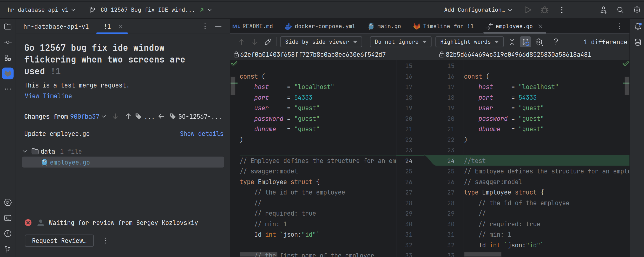Screen dimensions: 644x257
Task: Click the Request Review… button
Action: (x=59, y=241)
